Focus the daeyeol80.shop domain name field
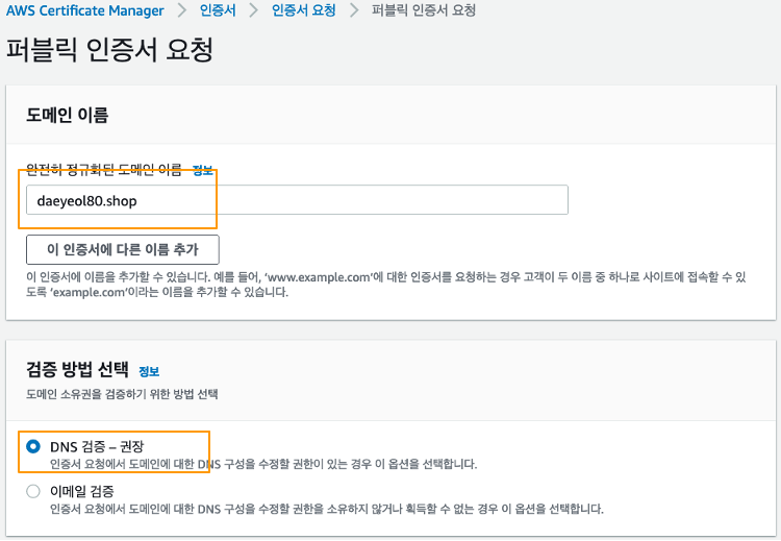The image size is (781, 541). point(297,200)
